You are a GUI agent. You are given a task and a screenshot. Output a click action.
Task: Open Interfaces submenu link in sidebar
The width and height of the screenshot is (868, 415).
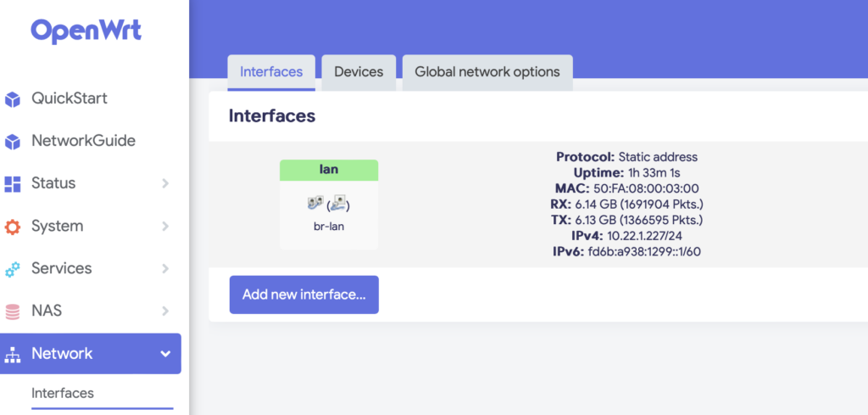63,394
